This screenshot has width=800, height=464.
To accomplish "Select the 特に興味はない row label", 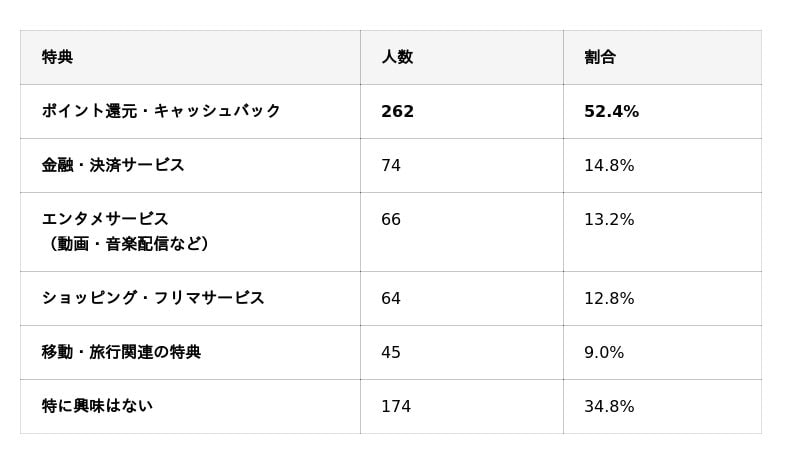I will point(97,406).
